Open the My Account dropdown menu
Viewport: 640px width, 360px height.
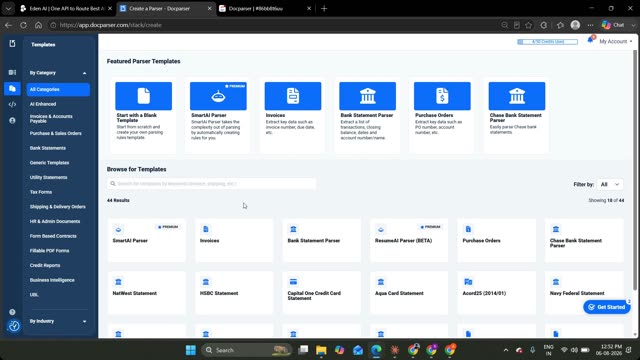pos(616,42)
